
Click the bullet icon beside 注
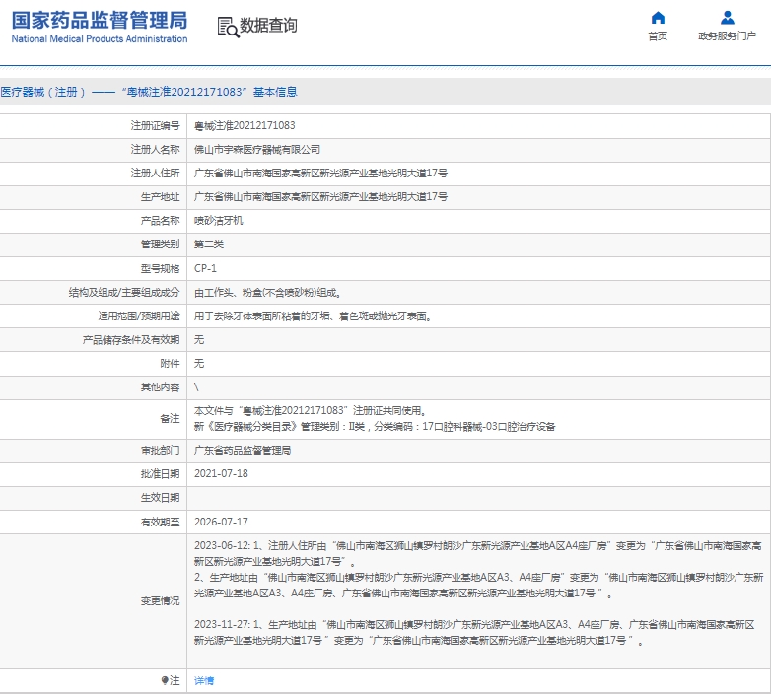tap(165, 680)
